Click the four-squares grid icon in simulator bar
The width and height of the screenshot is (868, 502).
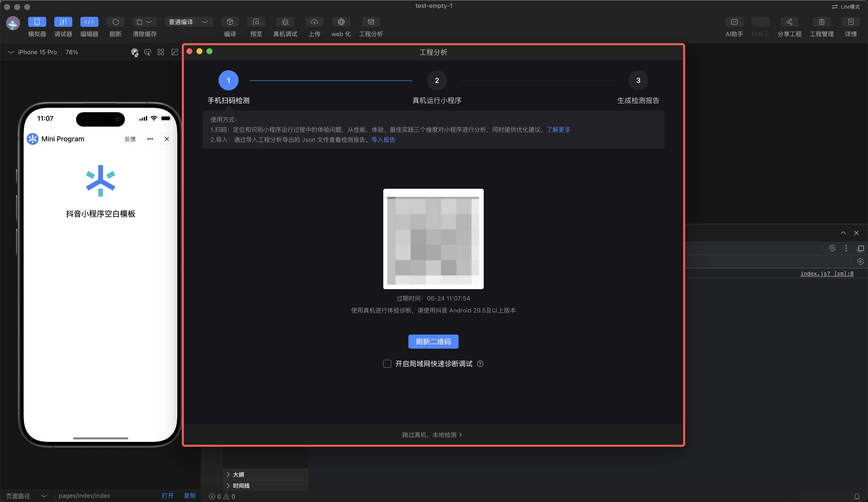[x=160, y=52]
